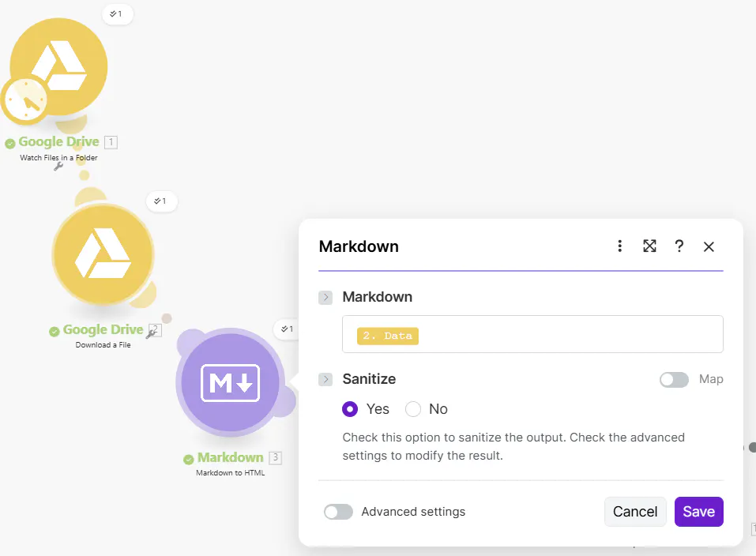Click the Cancel button

click(x=635, y=512)
